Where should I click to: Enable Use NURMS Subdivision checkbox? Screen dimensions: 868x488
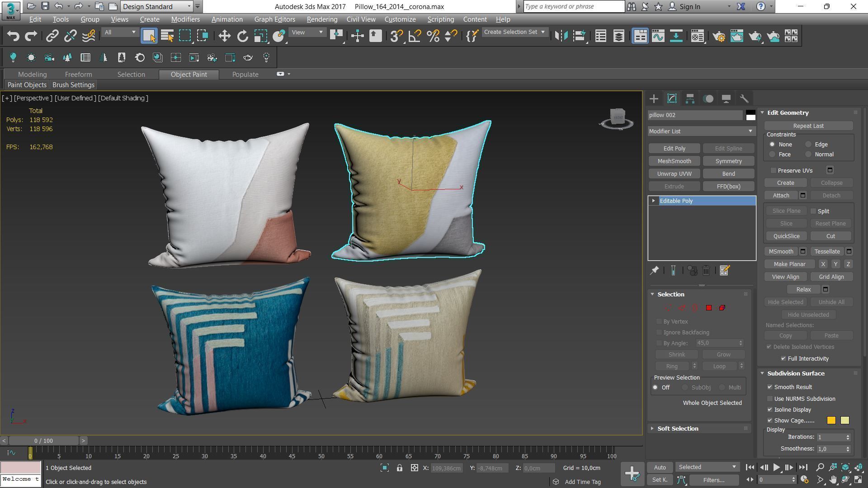click(x=770, y=399)
